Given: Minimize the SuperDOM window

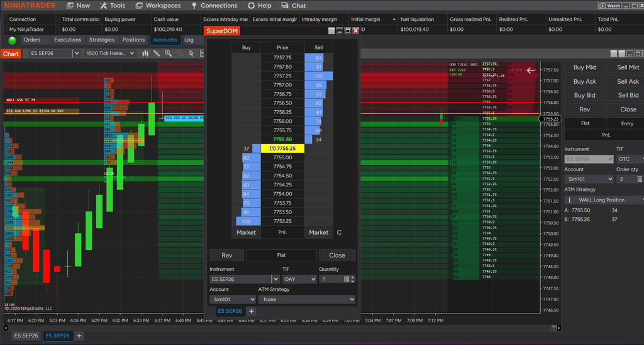Looking at the screenshot, I should coord(340,31).
